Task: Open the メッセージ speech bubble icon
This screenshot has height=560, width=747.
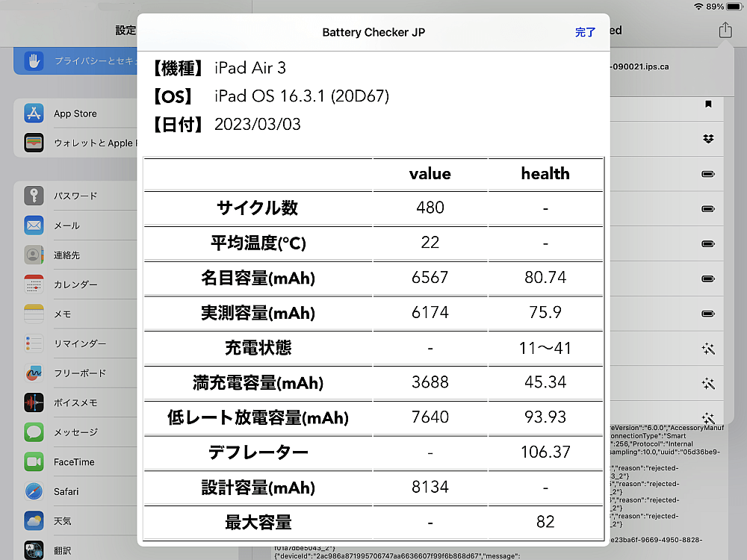Action: tap(34, 432)
